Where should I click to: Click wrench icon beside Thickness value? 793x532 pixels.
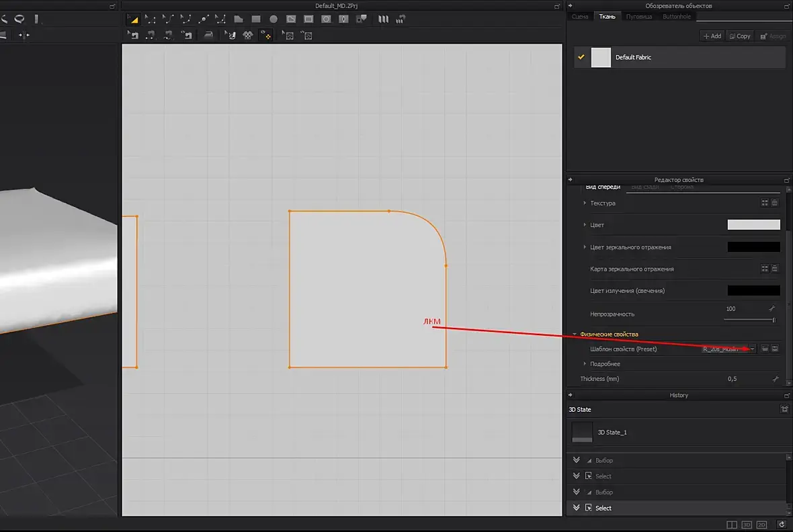[x=775, y=379]
